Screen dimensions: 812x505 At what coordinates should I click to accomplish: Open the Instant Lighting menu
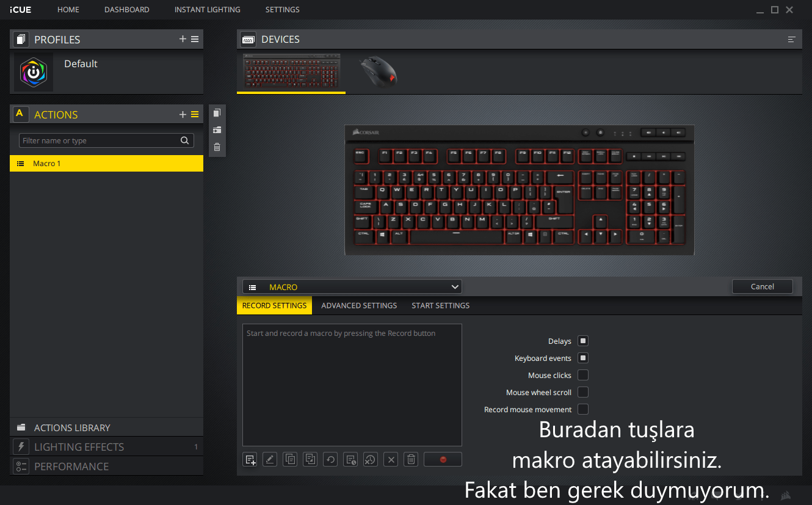tap(208, 10)
